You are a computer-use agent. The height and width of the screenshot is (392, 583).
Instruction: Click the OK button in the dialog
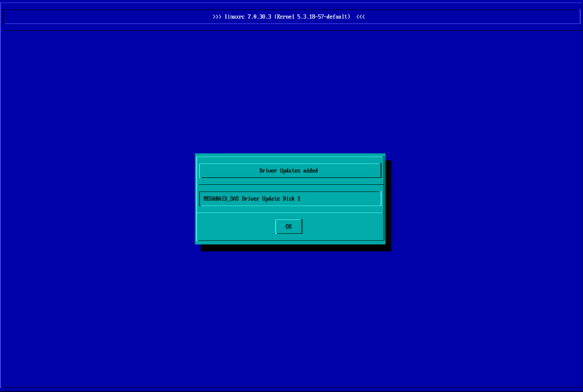tap(288, 227)
